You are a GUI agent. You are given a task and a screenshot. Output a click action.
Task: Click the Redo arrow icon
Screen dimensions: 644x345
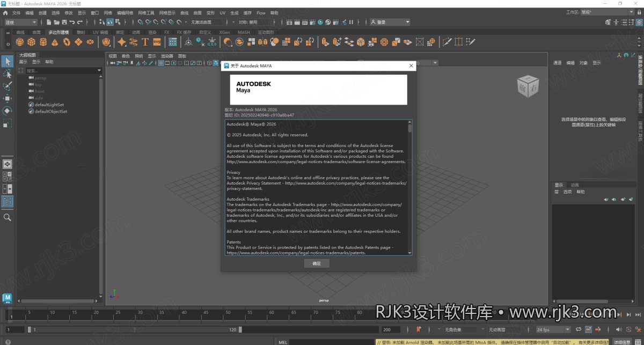(x=80, y=22)
